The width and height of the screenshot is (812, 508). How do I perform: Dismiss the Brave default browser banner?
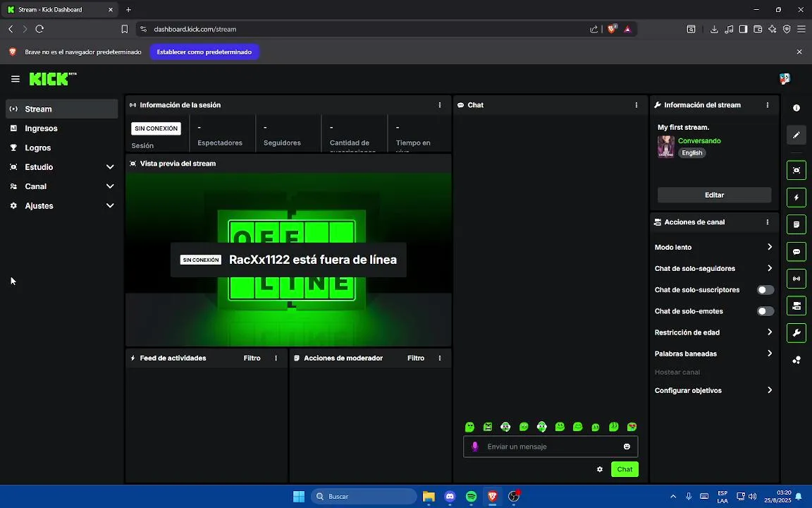[799, 52]
